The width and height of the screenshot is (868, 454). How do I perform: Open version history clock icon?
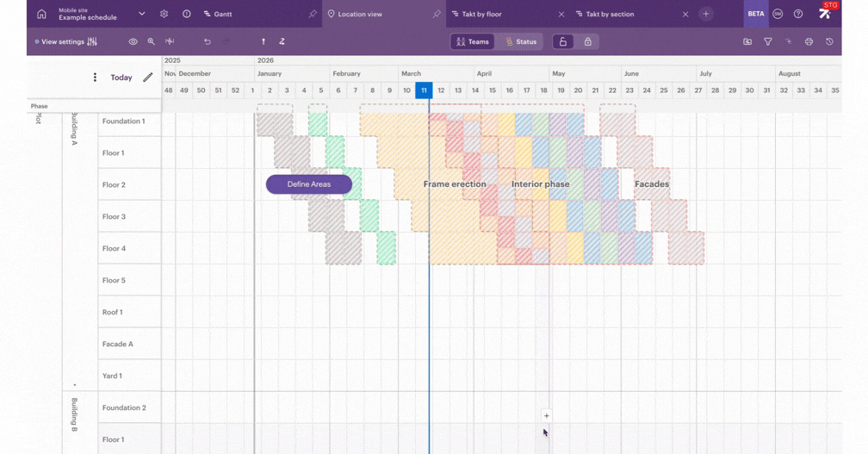[829, 41]
